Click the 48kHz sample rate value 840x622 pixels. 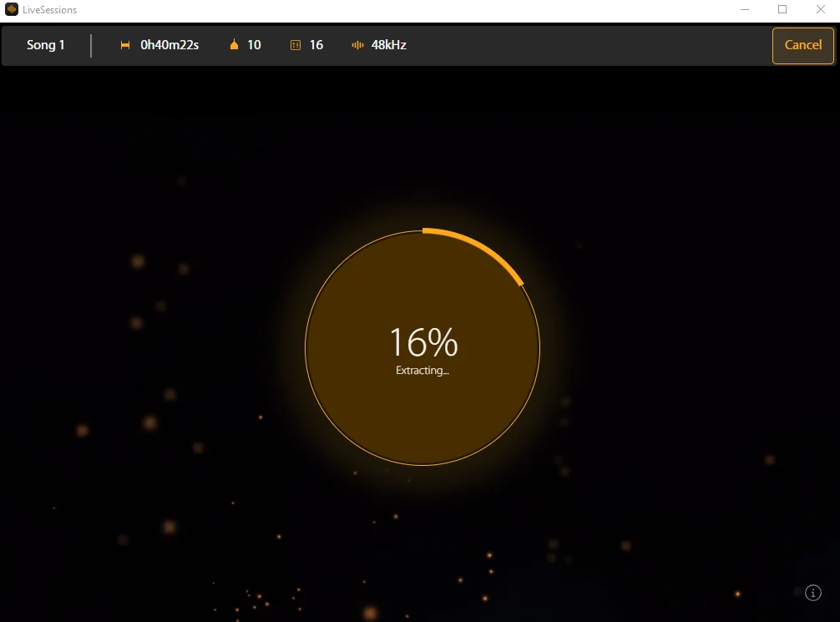389,45
